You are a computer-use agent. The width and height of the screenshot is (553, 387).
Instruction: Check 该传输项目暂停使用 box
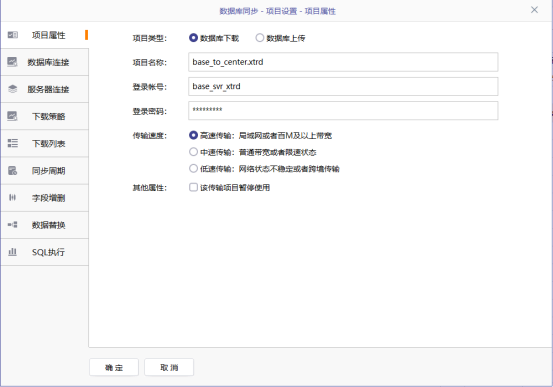click(193, 187)
